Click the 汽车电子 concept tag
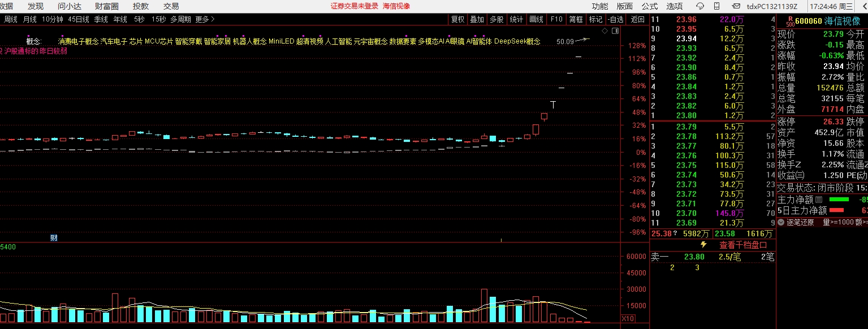The height and width of the screenshot is (329, 868). click(114, 41)
